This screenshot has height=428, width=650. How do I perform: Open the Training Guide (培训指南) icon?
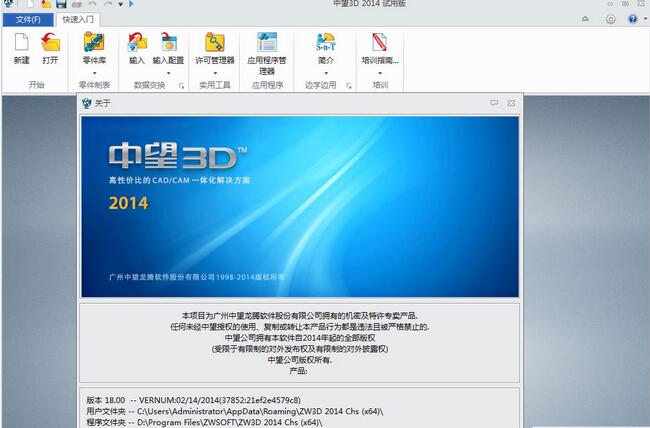(380, 42)
